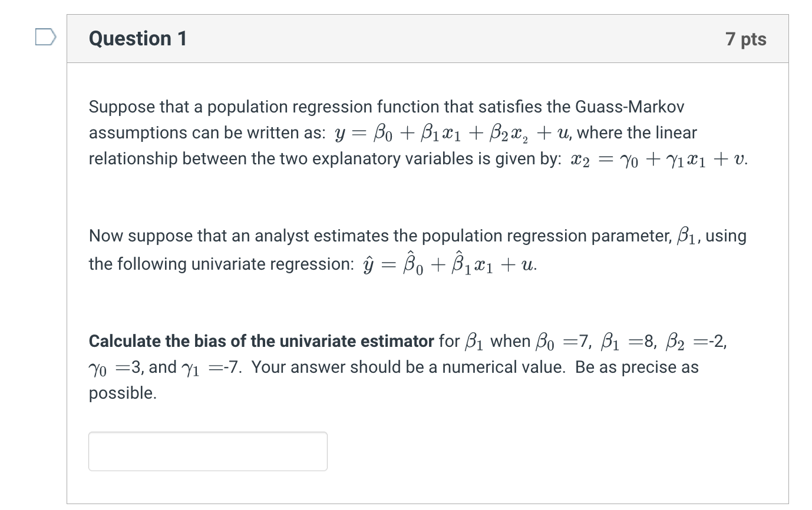812x510 pixels.
Task: Click inside the numerical answer box
Action: click(207, 451)
